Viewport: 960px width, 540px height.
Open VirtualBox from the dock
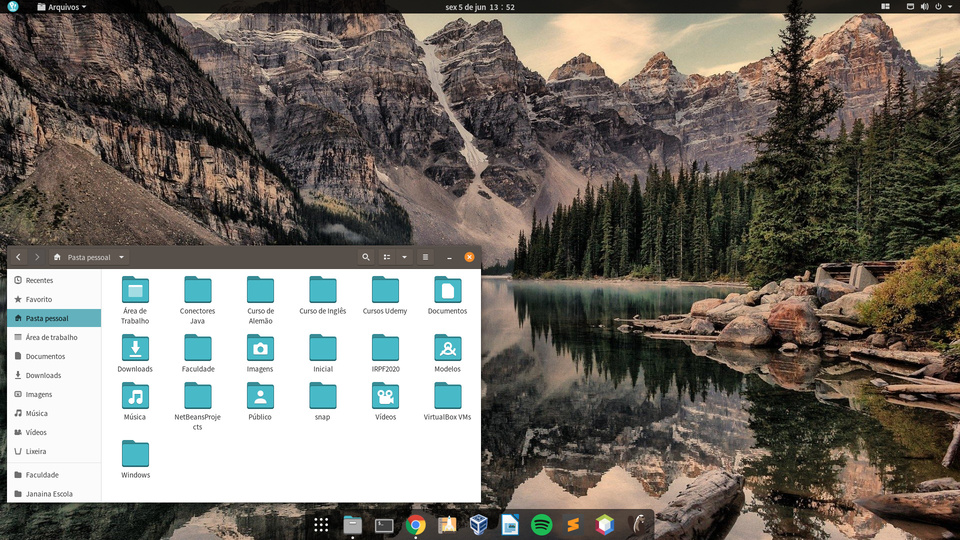(x=479, y=524)
